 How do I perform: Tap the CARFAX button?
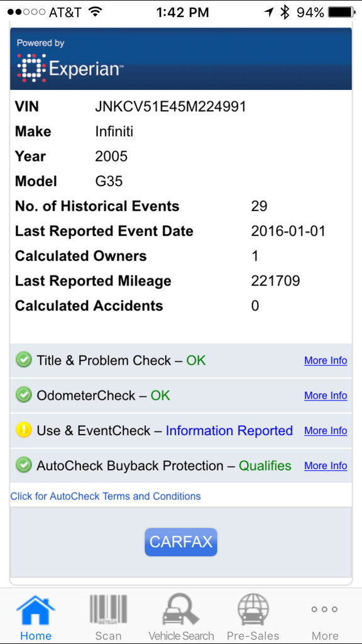pyautogui.click(x=180, y=542)
